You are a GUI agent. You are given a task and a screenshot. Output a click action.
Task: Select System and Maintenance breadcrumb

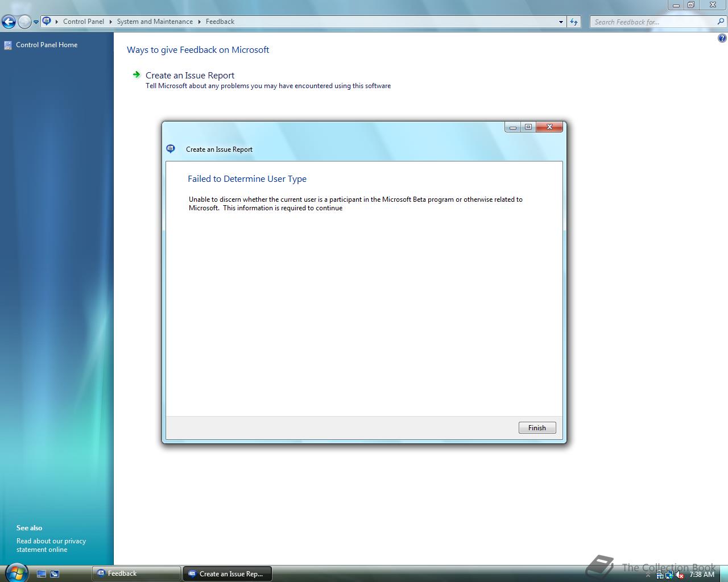click(x=155, y=22)
